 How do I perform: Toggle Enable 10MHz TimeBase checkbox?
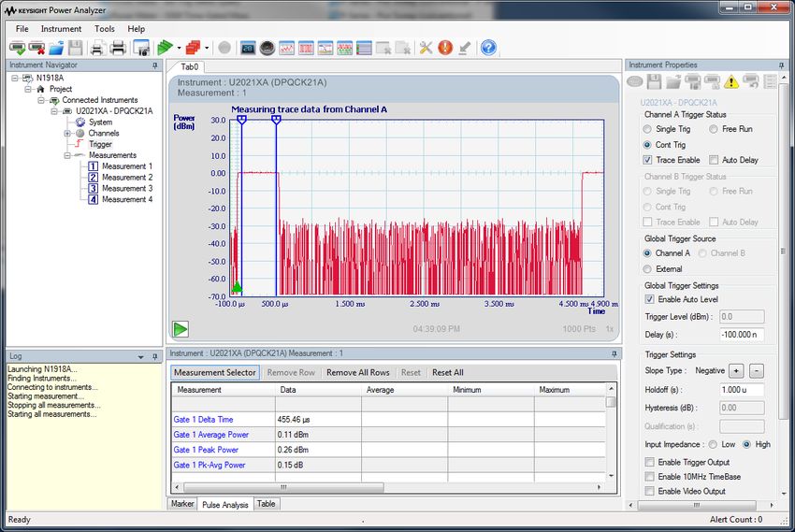click(x=649, y=477)
